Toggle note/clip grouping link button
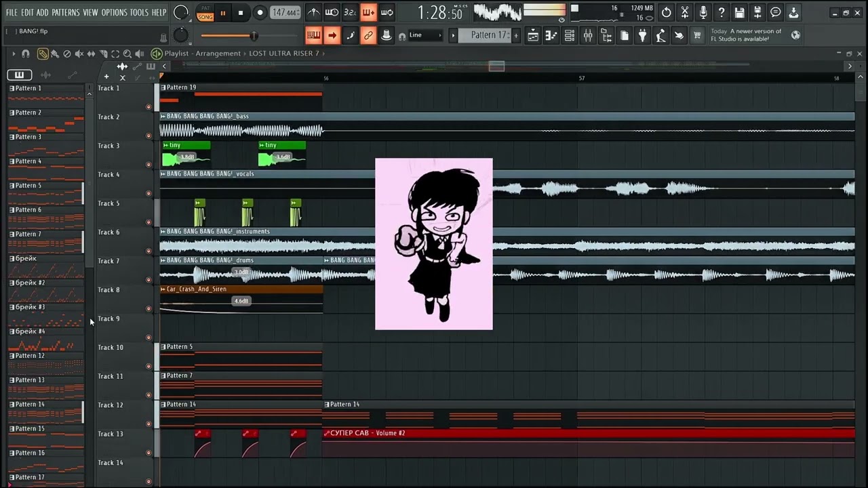This screenshot has height=488, width=868. click(368, 35)
